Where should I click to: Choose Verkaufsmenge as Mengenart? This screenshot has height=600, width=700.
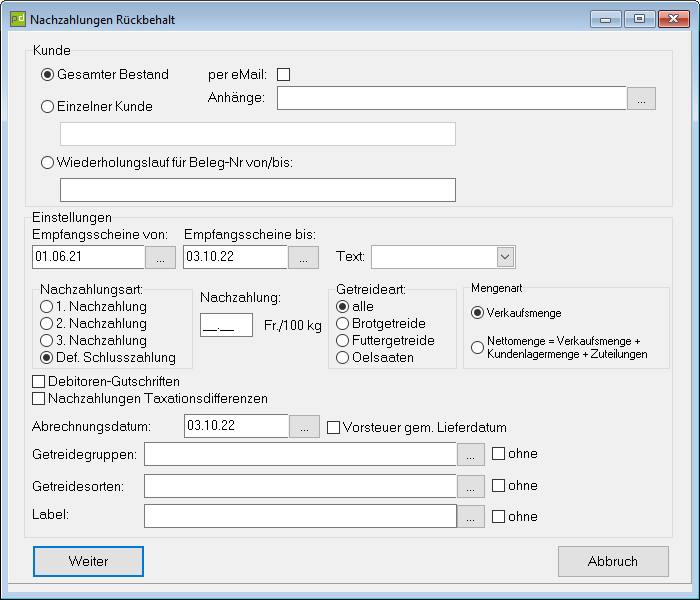click(477, 313)
